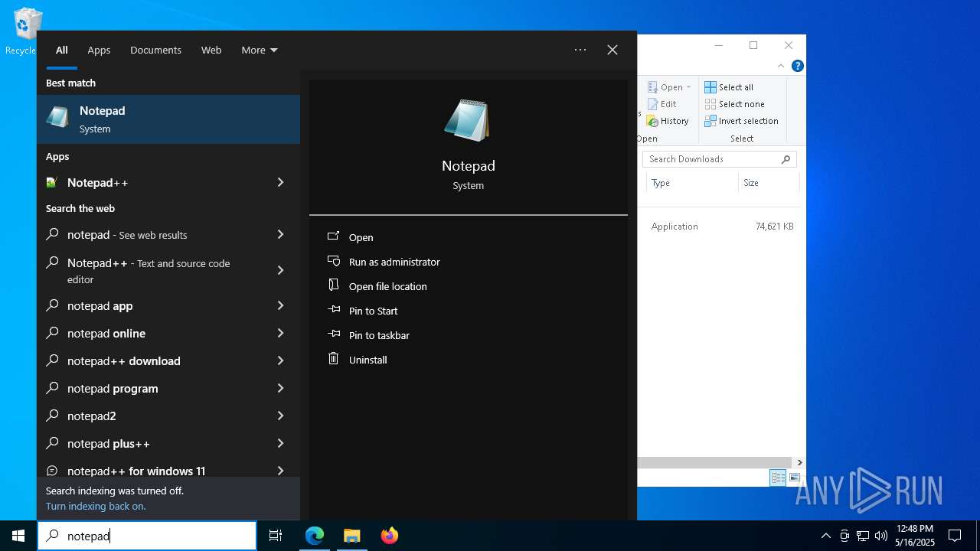The width and height of the screenshot is (980, 551).
Task: Sort Explorer by Type column header
Action: (x=661, y=183)
